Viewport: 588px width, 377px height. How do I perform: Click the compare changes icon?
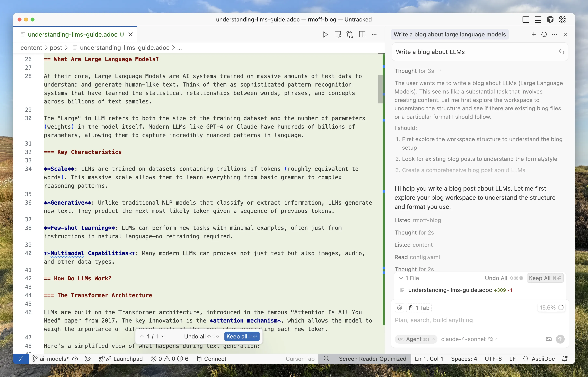(350, 34)
